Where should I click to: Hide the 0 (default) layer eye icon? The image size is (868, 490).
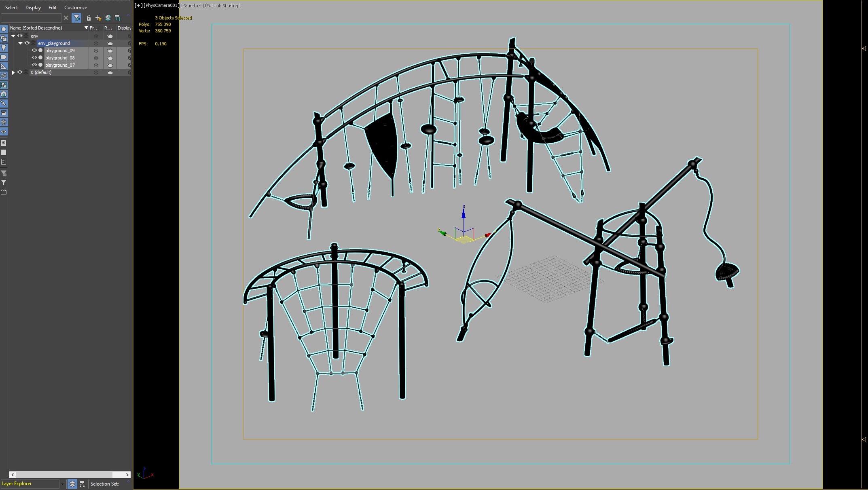point(19,72)
